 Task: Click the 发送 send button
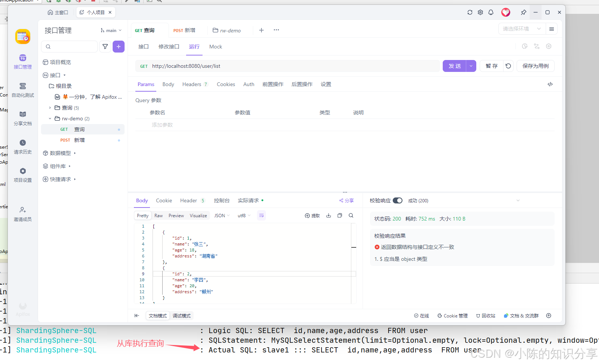coord(454,66)
